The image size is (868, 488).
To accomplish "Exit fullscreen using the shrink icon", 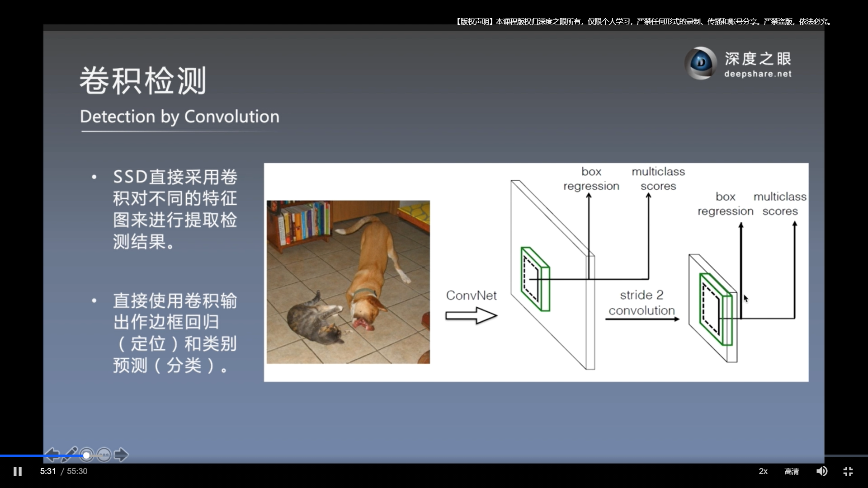I will [x=848, y=471].
